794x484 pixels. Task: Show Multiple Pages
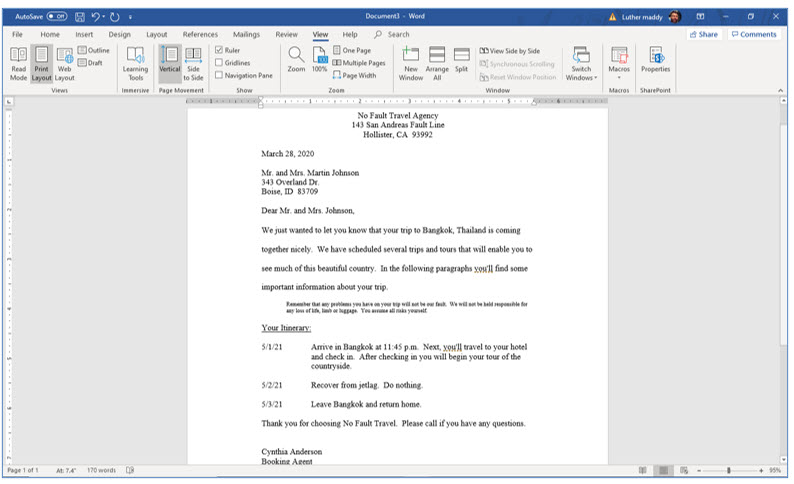[x=359, y=63]
